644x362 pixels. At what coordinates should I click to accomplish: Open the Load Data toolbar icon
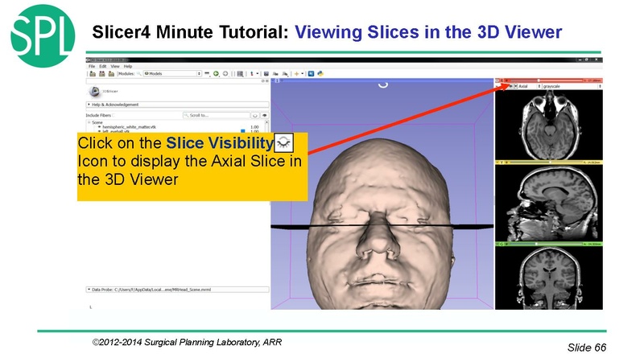pos(93,74)
